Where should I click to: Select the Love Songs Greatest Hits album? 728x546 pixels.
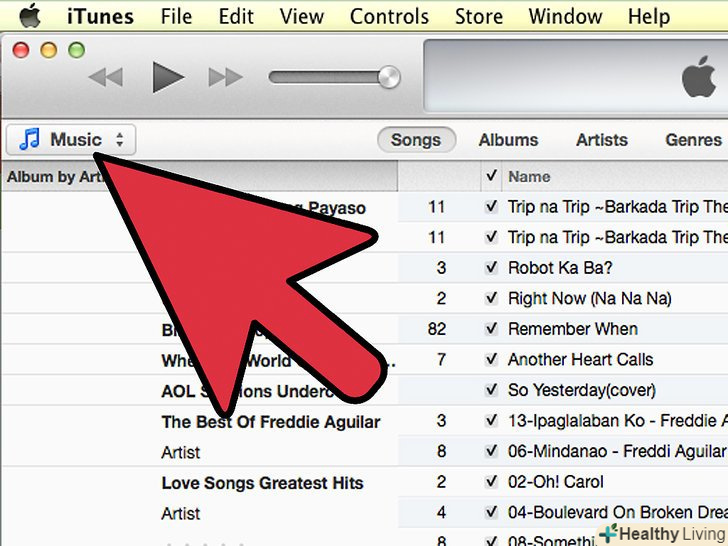[262, 483]
